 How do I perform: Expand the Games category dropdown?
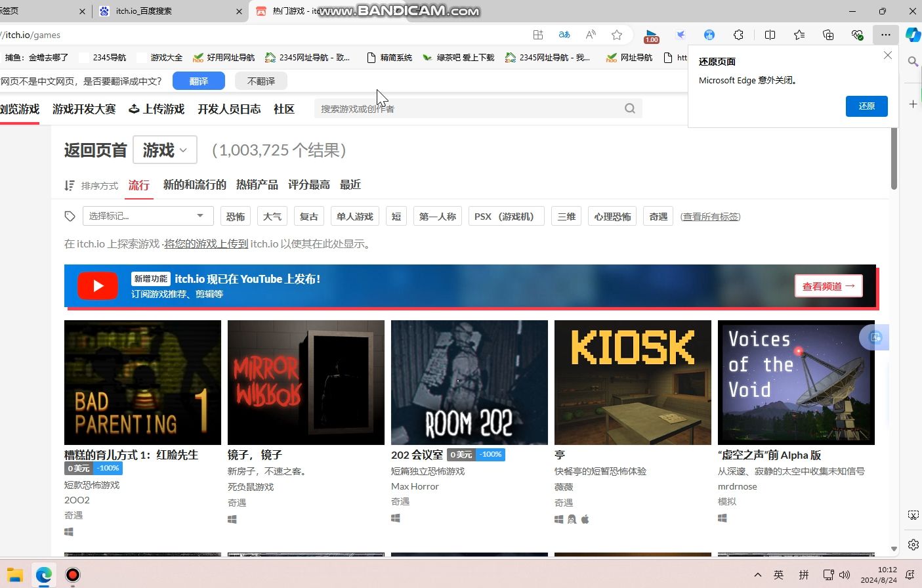(165, 150)
